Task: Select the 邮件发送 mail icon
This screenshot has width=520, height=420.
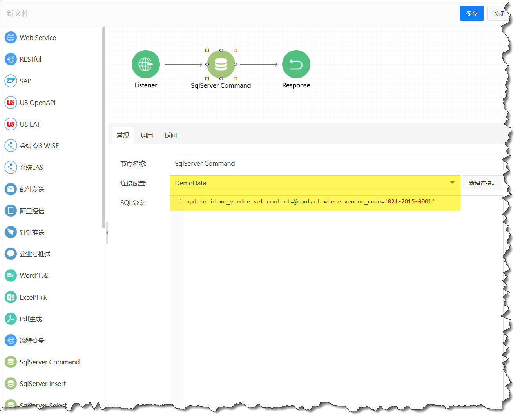Action: (11, 189)
